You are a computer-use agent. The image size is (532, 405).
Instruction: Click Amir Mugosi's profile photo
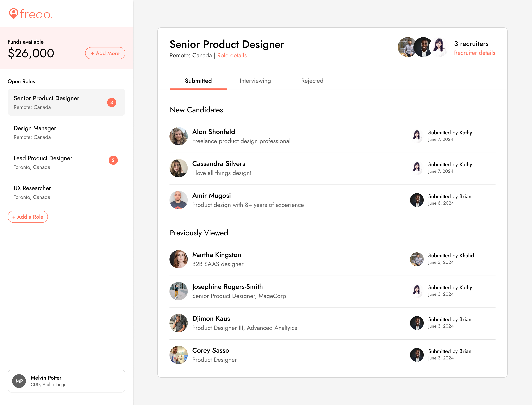click(179, 200)
